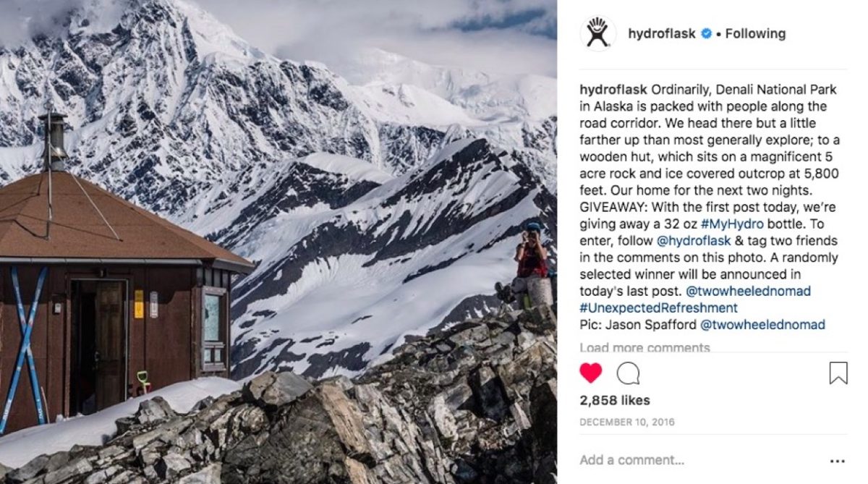
Task: Click the red heart like icon
Action: (x=591, y=373)
